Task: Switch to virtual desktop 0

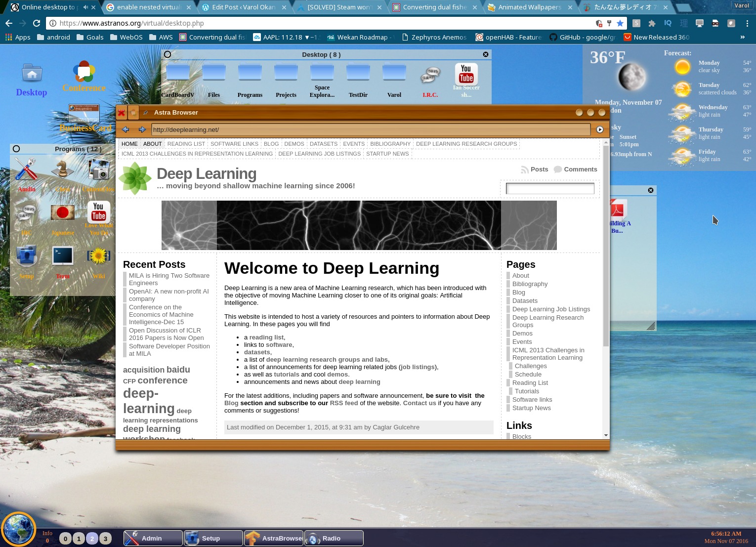Action: tap(65, 539)
